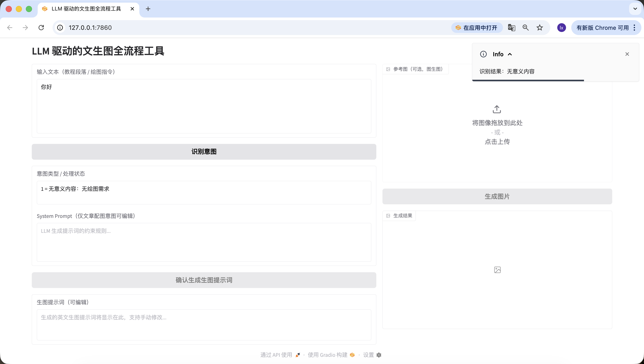Open the lx profile avatar

561,28
